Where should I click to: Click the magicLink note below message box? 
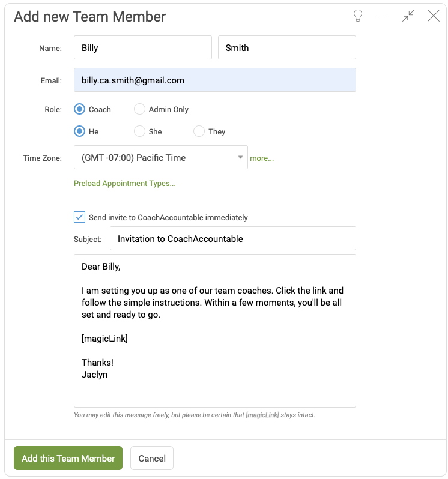pos(195,415)
